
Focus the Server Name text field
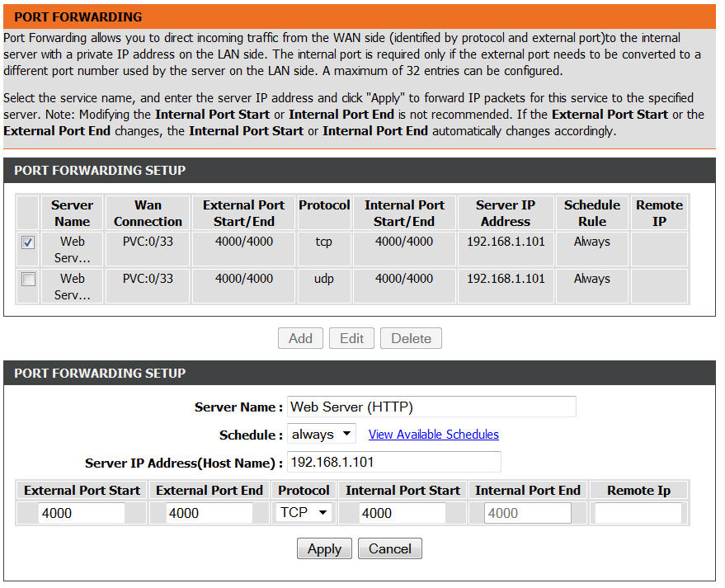tap(431, 407)
